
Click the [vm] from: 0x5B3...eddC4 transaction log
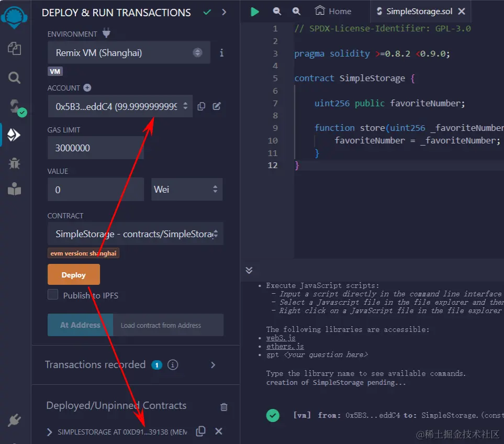tap(398, 415)
